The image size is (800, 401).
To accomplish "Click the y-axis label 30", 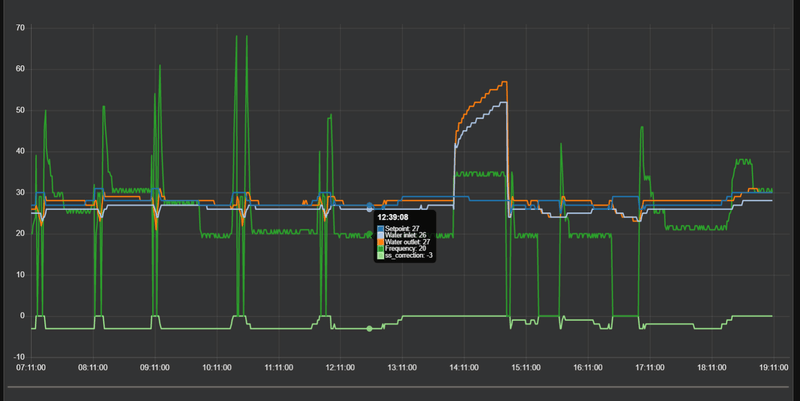I will (x=20, y=192).
